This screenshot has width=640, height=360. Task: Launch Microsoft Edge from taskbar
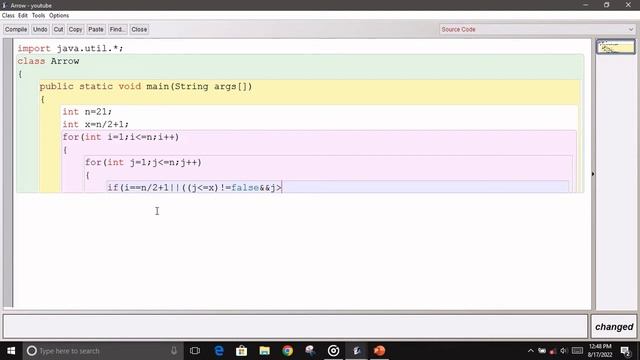(x=219, y=351)
